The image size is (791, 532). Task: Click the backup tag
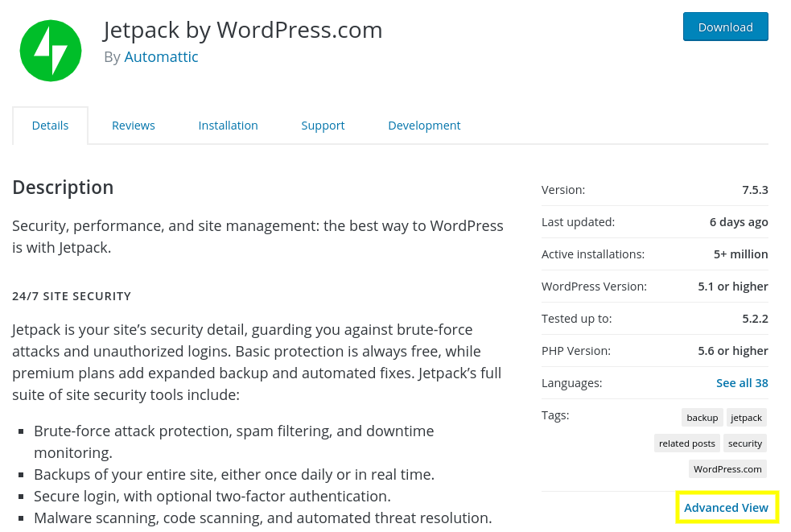tap(702, 418)
